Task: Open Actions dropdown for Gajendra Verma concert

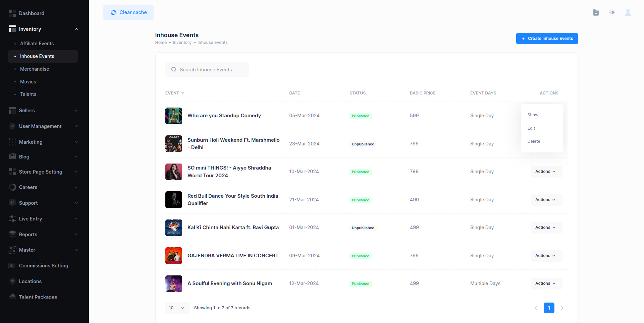Action: pos(546,256)
